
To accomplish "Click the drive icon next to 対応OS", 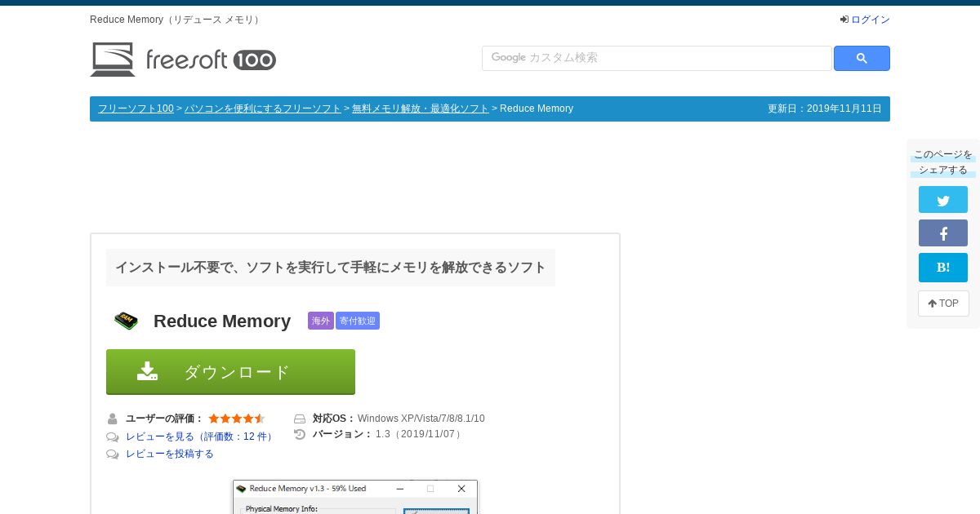I will pyautogui.click(x=300, y=419).
